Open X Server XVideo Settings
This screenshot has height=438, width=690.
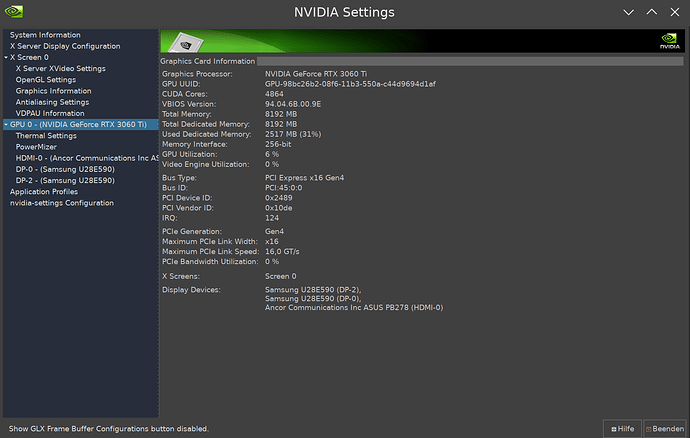[x=60, y=69]
